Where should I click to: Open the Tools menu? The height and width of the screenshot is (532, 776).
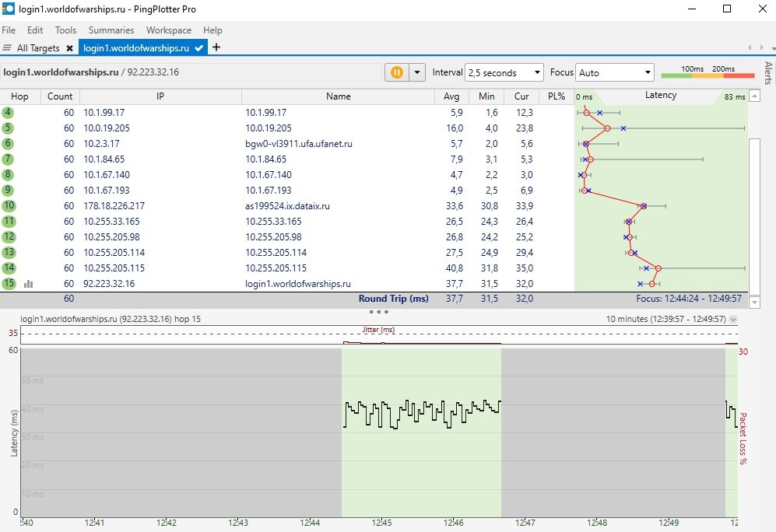[x=66, y=30]
